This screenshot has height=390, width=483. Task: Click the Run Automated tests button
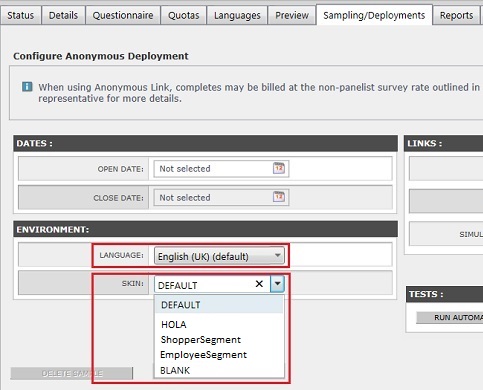[x=450, y=318]
